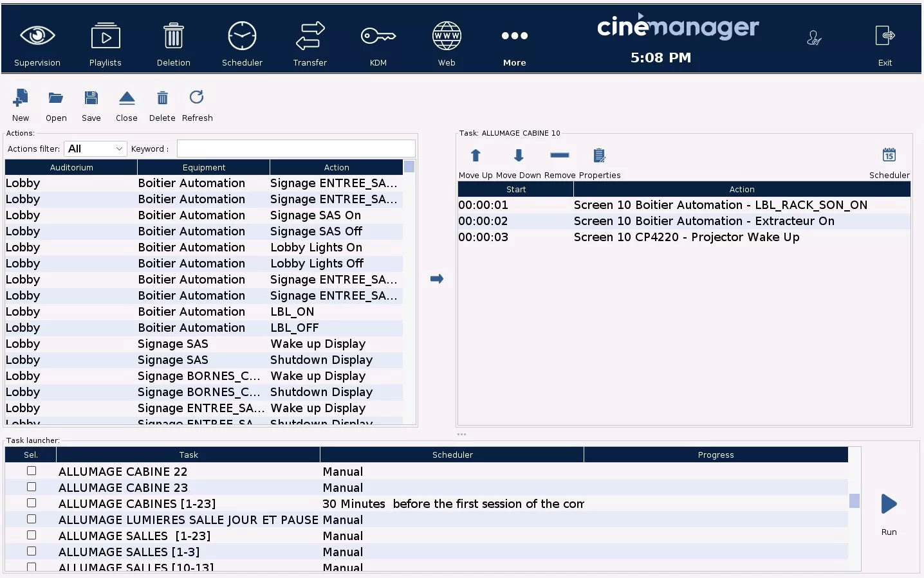The width and height of the screenshot is (924, 578).
Task: Open task Properties clipboard icon
Action: [599, 156]
